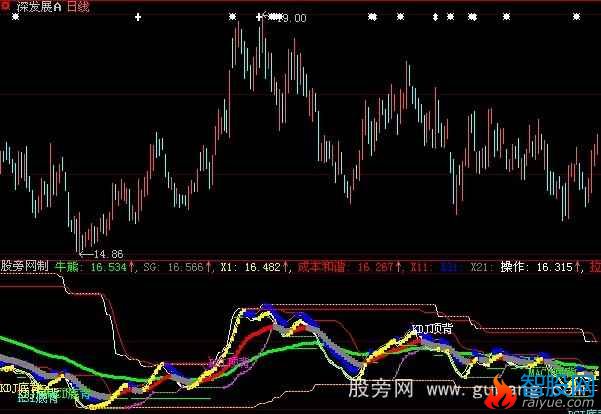Screen dimensions: 601x414
Task: Open the rightmost star info marker
Action: 576,17
